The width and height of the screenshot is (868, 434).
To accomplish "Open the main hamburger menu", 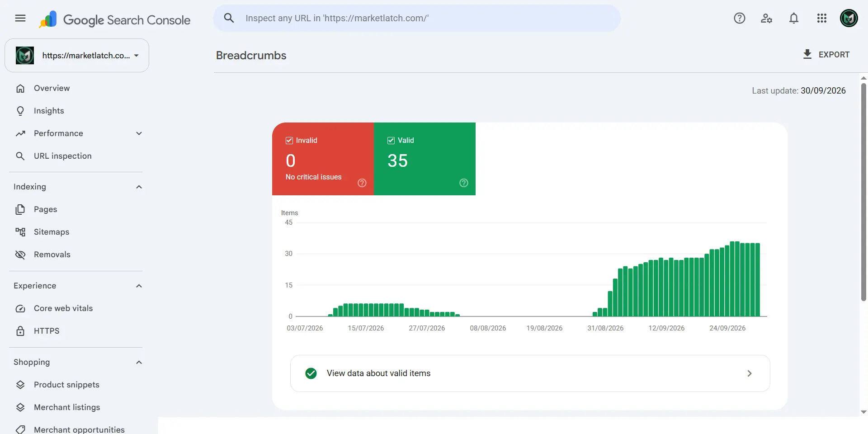I will pos(20,18).
